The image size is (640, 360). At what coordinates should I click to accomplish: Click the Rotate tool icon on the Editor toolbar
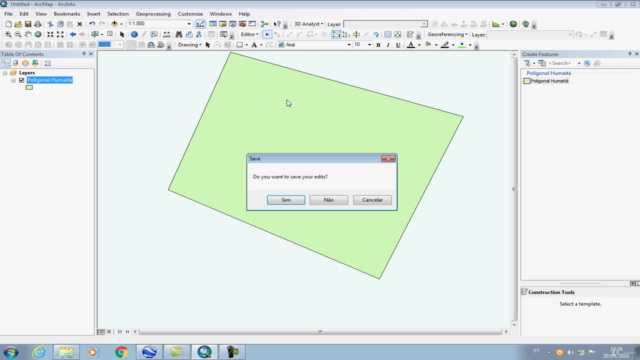coord(376,35)
